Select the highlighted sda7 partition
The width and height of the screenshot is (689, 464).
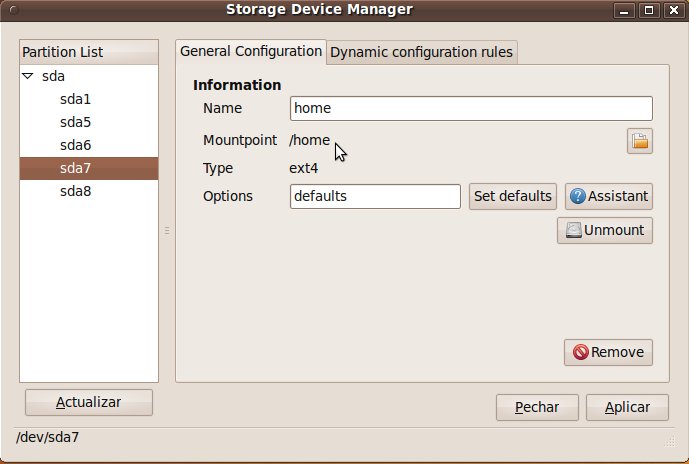pyautogui.click(x=89, y=168)
